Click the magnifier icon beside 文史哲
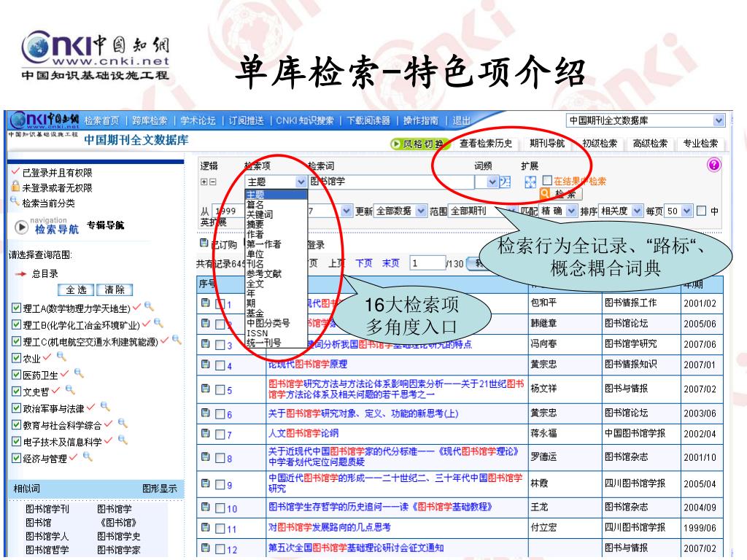The image size is (747, 560). 70,389
